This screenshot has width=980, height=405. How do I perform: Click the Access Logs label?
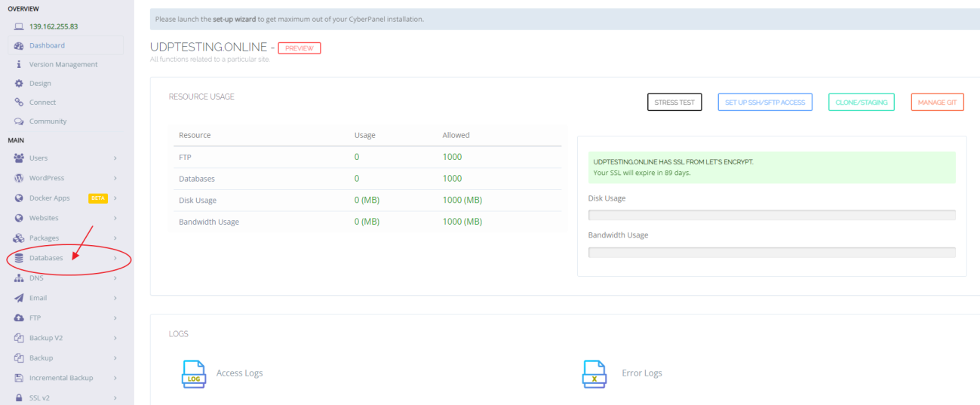(x=240, y=373)
